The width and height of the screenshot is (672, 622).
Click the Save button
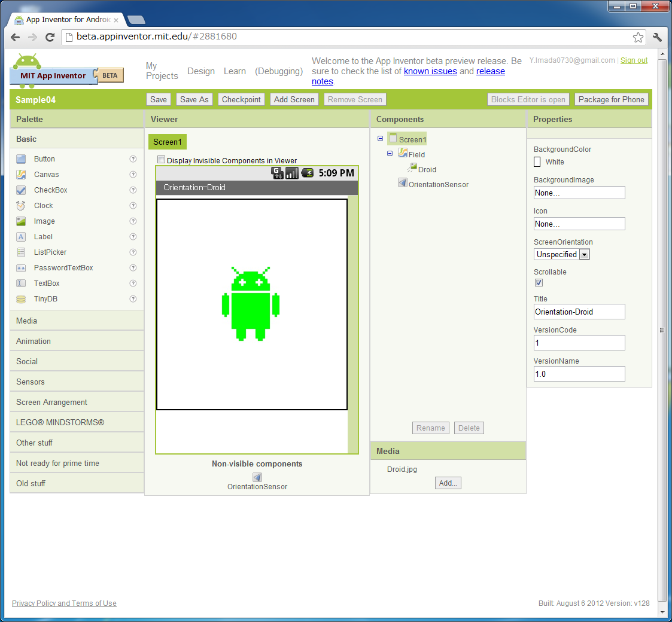(159, 99)
